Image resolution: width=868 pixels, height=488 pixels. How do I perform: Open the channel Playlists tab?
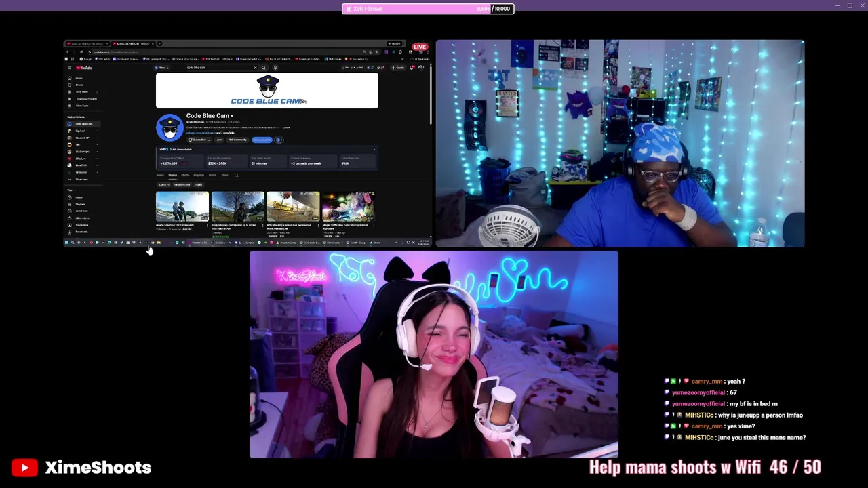click(199, 175)
